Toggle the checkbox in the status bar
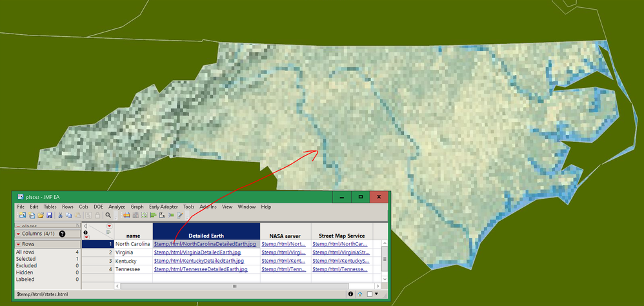The image size is (644, 306). [370, 294]
